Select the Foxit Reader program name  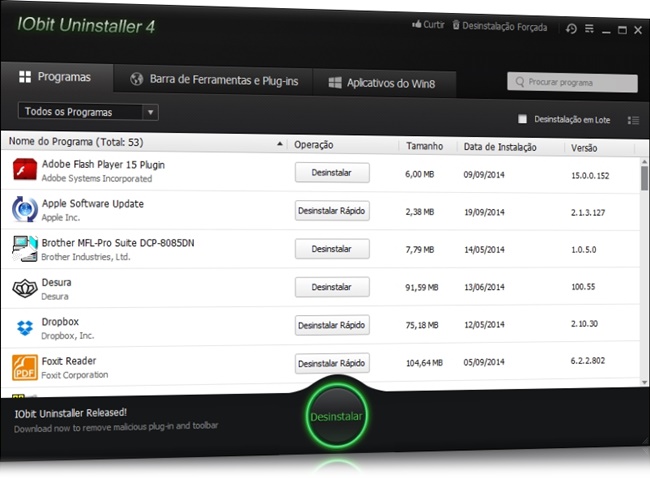point(69,361)
